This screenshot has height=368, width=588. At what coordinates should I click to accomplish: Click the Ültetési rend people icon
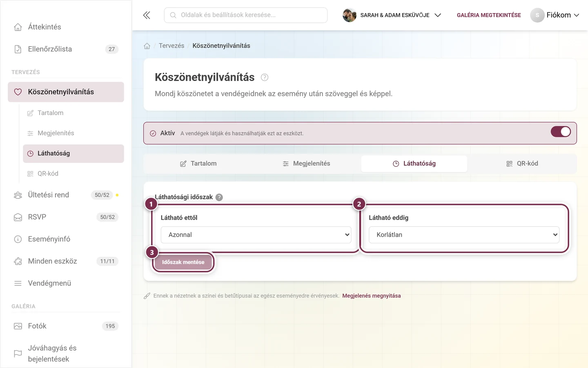click(18, 195)
